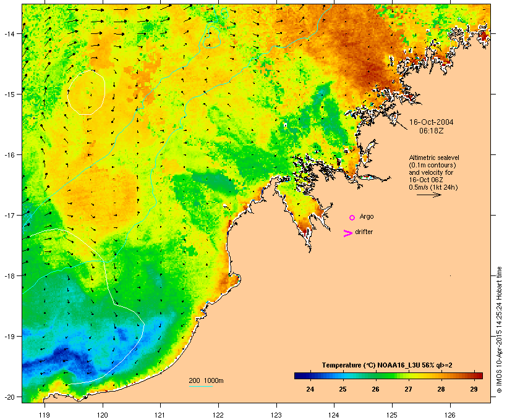The height and width of the screenshot is (420, 507).
Task: Click the latitude label -14
Action: (x=9, y=33)
